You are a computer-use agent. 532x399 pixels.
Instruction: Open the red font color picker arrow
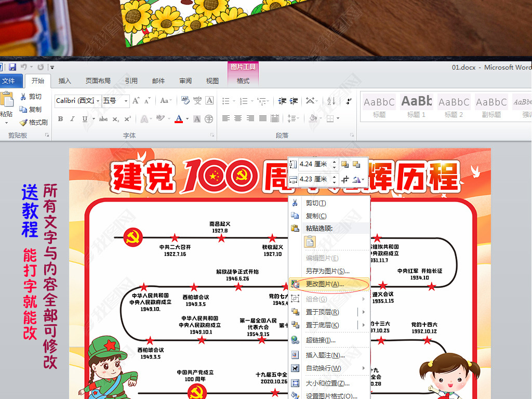187,119
